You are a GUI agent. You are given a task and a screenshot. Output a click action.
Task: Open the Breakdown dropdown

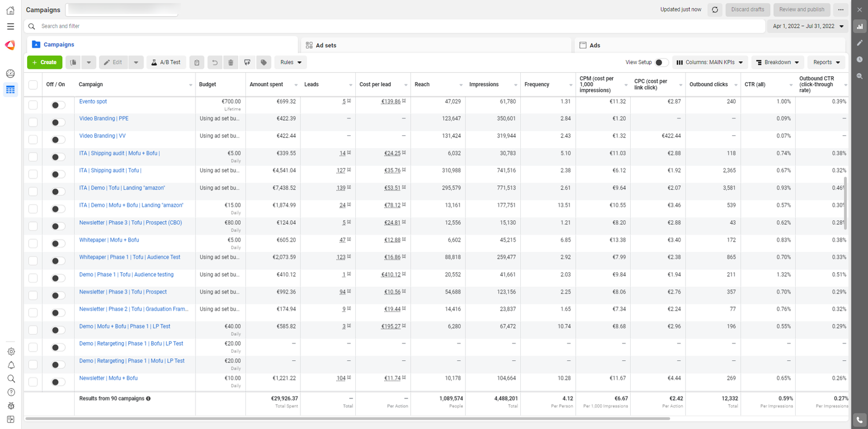coord(778,62)
